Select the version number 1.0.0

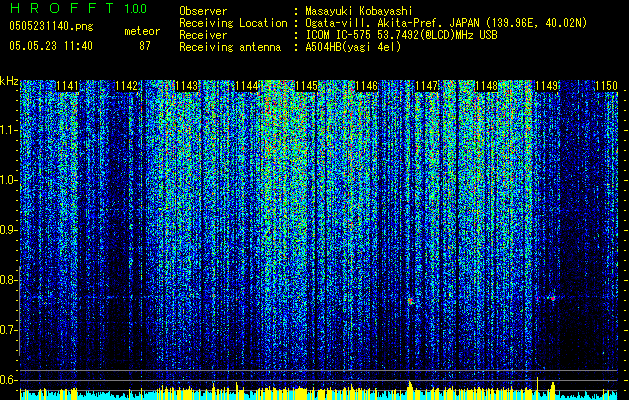pos(135,8)
